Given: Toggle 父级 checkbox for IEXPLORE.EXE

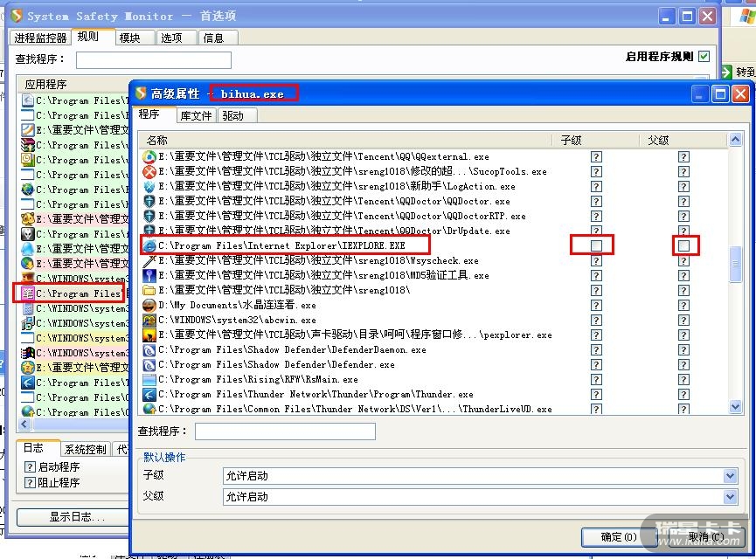Looking at the screenshot, I should (683, 245).
